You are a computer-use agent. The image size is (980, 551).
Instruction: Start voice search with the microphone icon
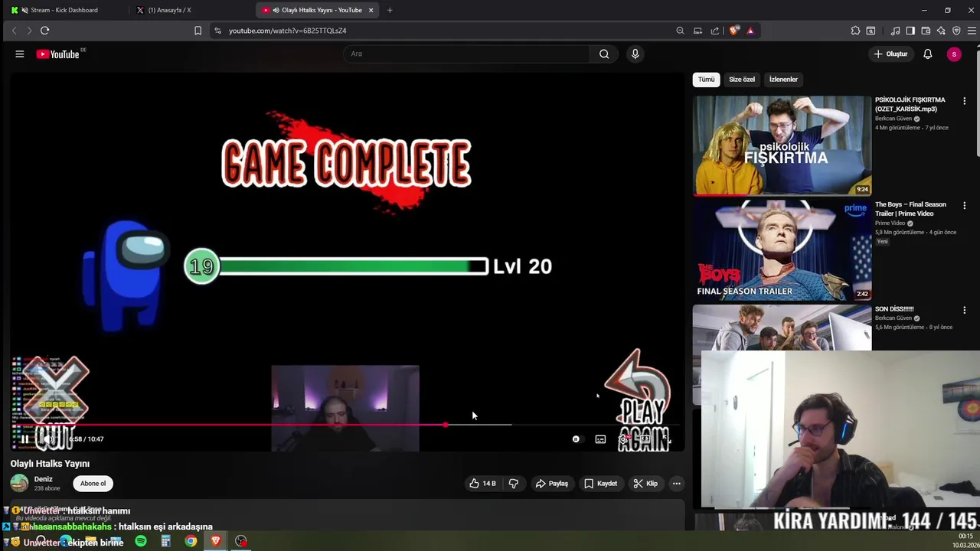coord(635,54)
